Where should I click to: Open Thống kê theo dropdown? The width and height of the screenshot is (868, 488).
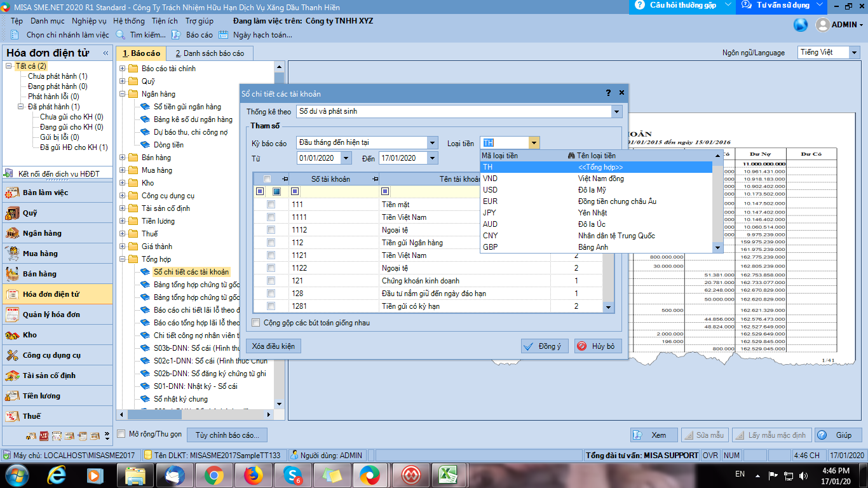(616, 111)
